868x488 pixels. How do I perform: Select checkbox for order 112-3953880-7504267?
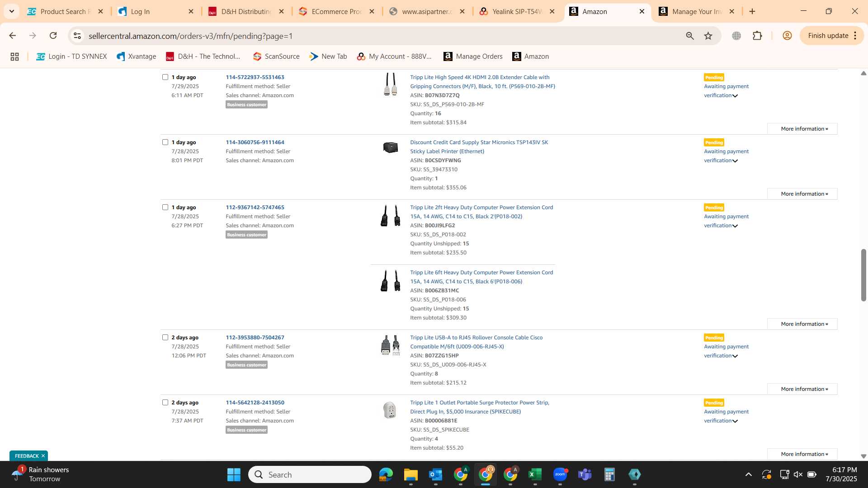pyautogui.click(x=165, y=338)
